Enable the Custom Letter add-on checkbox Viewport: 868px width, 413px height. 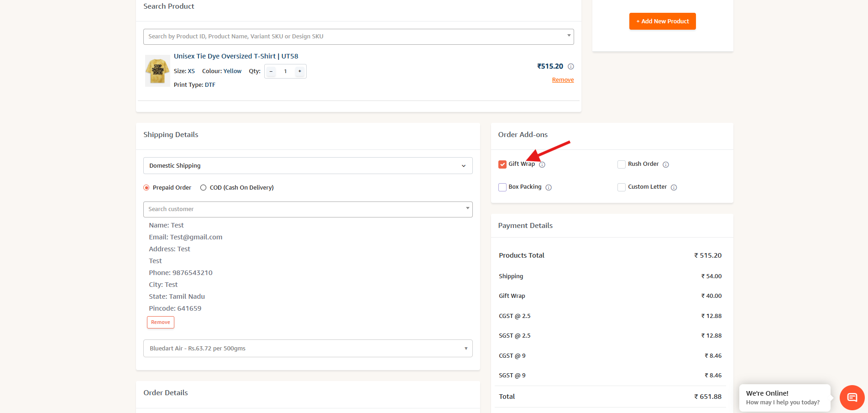click(622, 187)
